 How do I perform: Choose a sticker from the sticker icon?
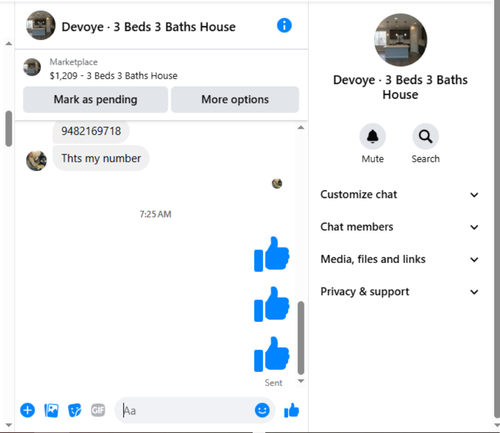(75, 410)
